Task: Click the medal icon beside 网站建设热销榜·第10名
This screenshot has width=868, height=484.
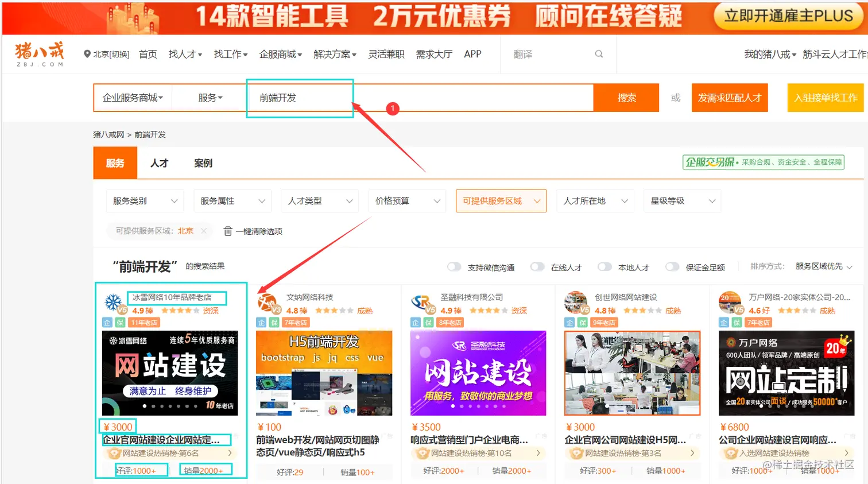Action: [x=423, y=454]
